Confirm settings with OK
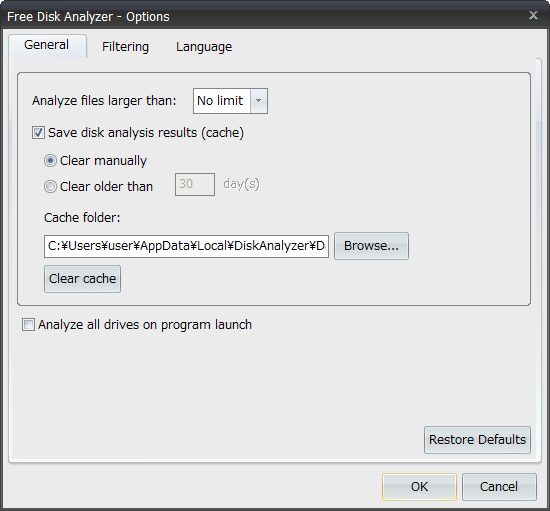The image size is (550, 511). [x=420, y=487]
